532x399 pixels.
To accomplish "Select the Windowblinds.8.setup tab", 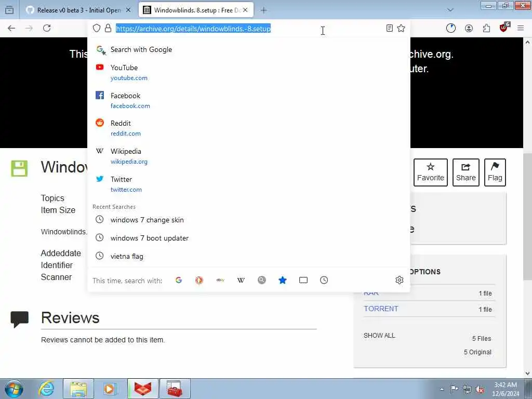I will [196, 10].
